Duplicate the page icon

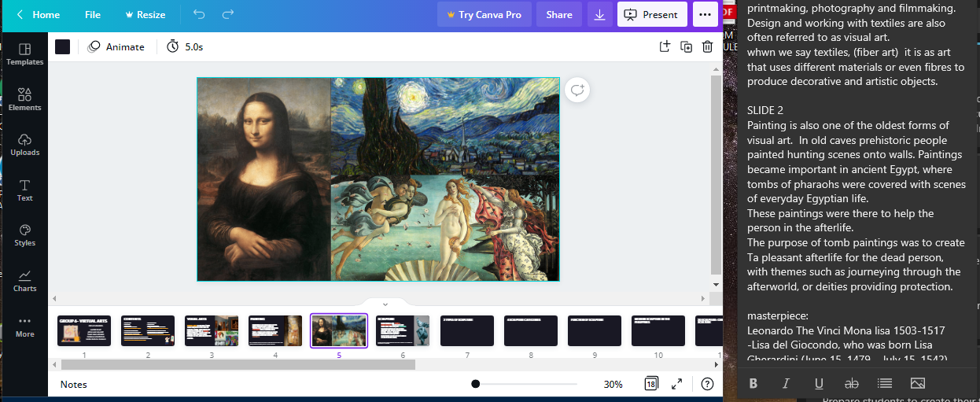click(686, 46)
